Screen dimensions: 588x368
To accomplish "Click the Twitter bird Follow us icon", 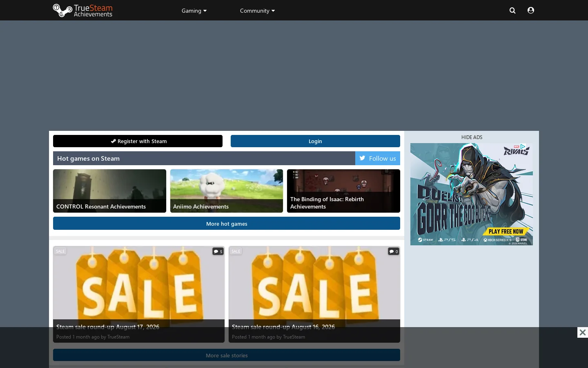I will click(x=362, y=158).
